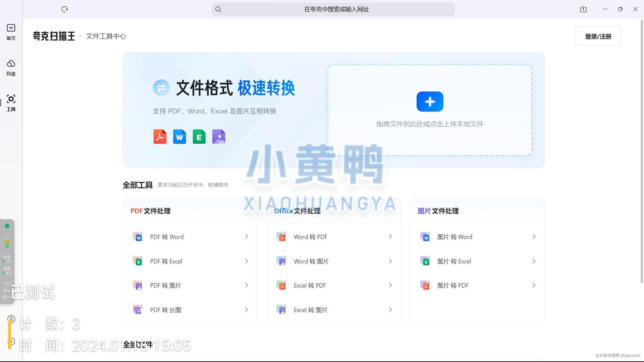Expand the PDF 转 Word chevron
The width and height of the screenshot is (644, 362).
point(247,237)
